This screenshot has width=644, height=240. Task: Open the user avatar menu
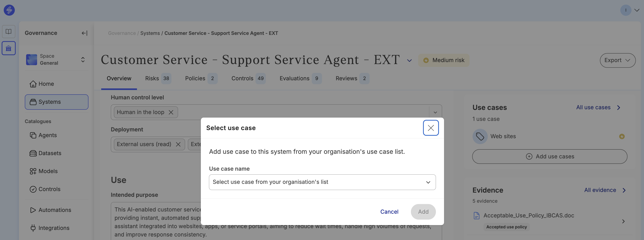pyautogui.click(x=626, y=10)
